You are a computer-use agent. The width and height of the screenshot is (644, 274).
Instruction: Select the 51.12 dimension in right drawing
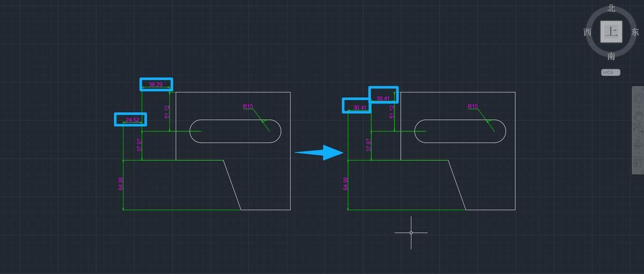click(392, 111)
